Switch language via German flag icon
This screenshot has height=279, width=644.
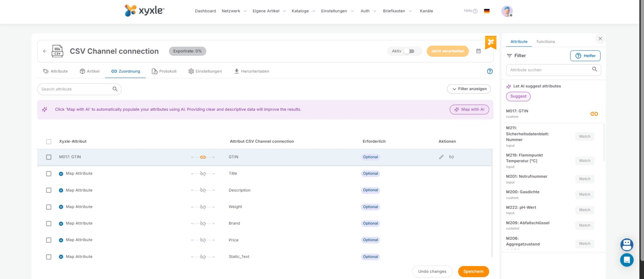(x=487, y=11)
